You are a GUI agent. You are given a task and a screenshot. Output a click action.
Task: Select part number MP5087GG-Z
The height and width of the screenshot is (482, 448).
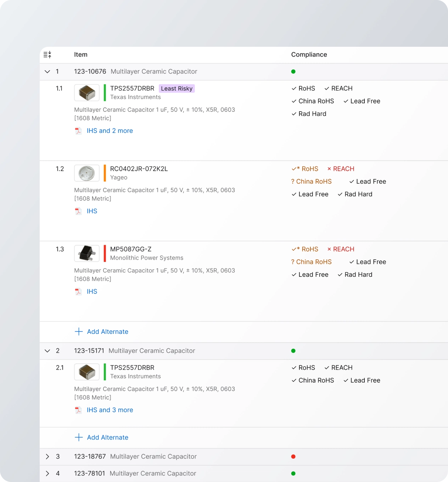click(131, 250)
